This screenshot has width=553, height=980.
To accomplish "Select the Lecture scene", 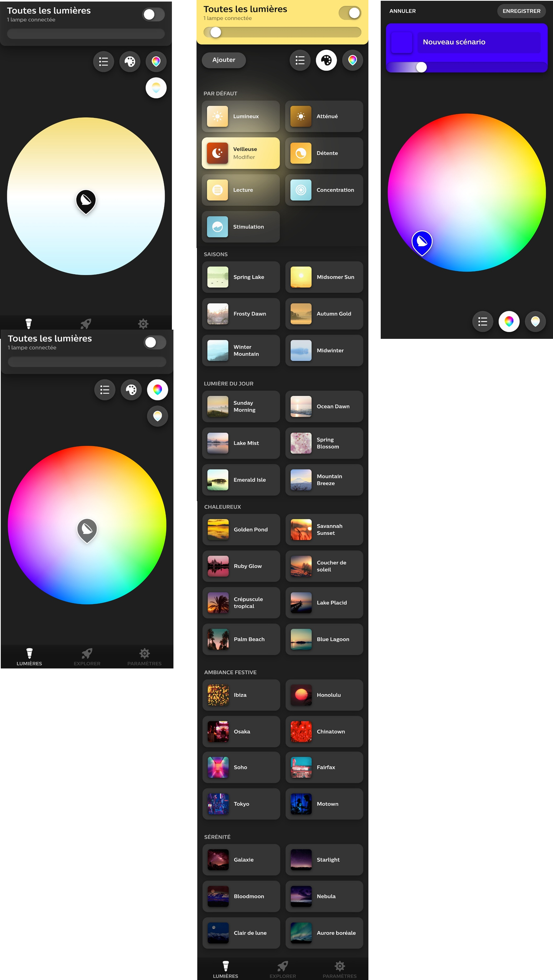I will coord(241,190).
